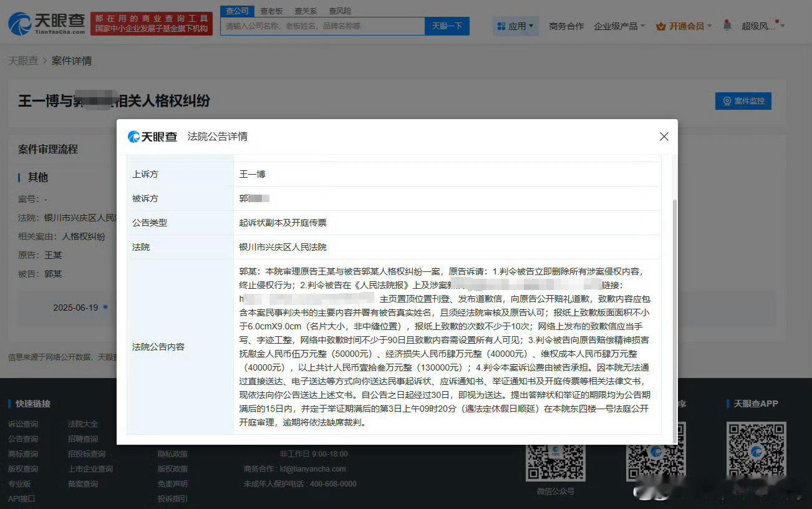Click the 相关案由：人格权纠纷 line
Image resolution: width=812 pixels, height=509 pixels.
coord(62,236)
